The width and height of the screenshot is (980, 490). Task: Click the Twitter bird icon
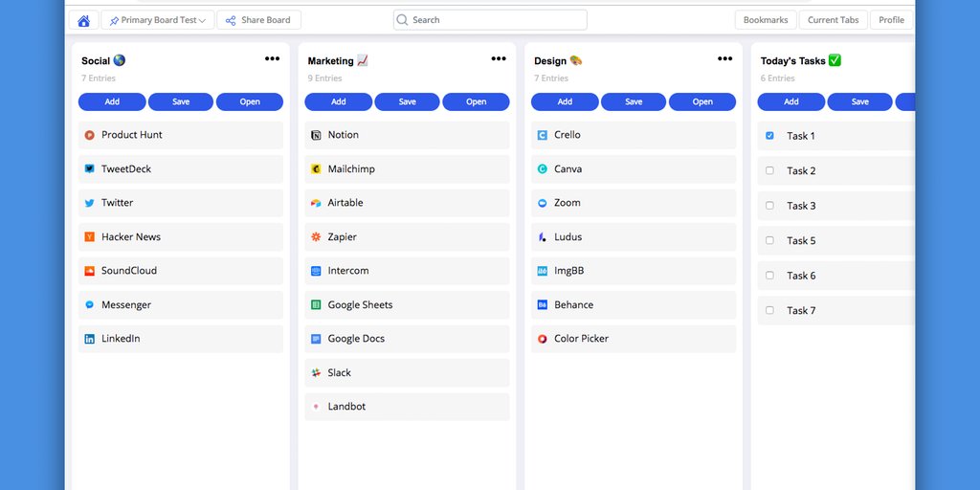click(x=89, y=203)
